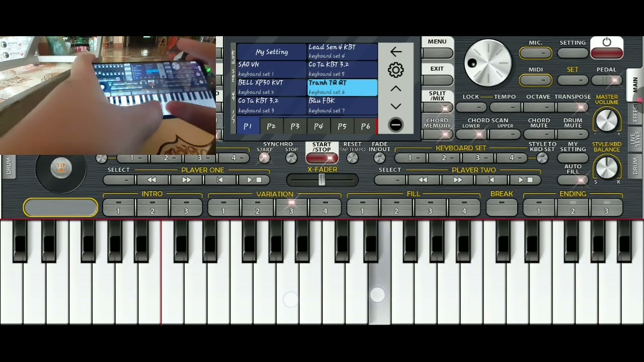Fast forward Player Two

click(x=457, y=179)
